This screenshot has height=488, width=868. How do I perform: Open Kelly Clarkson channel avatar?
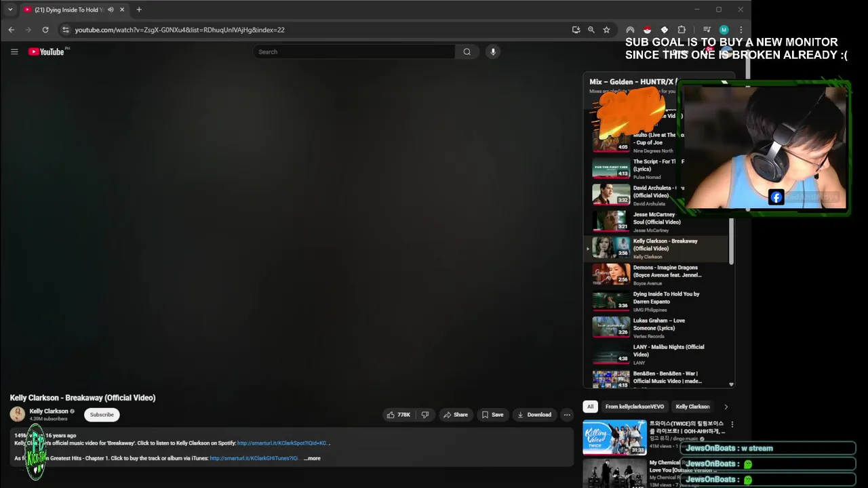(18, 414)
